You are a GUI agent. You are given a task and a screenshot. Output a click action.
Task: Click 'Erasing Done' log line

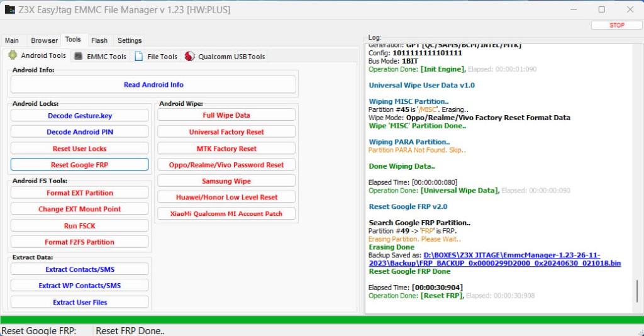[391, 247]
